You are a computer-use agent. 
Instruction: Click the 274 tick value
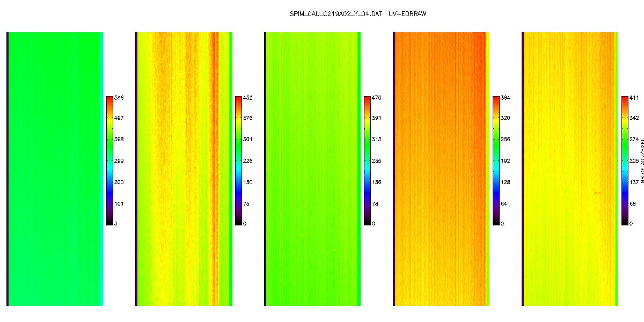tap(634, 139)
